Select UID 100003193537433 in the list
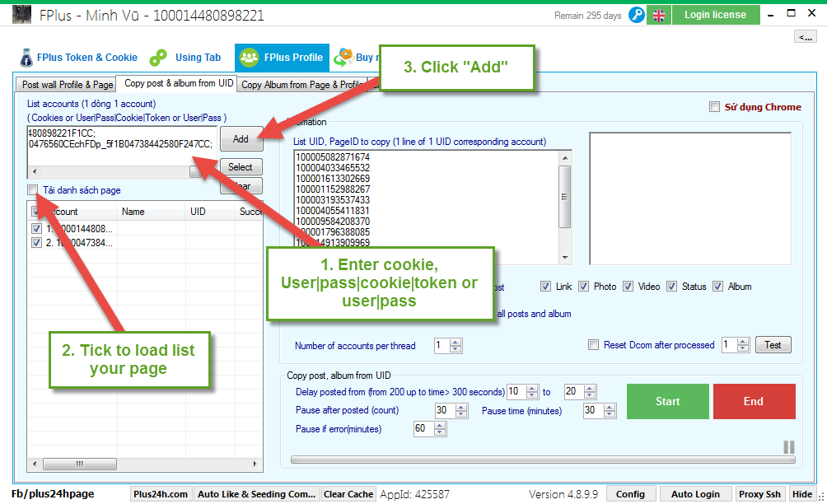 (x=333, y=200)
